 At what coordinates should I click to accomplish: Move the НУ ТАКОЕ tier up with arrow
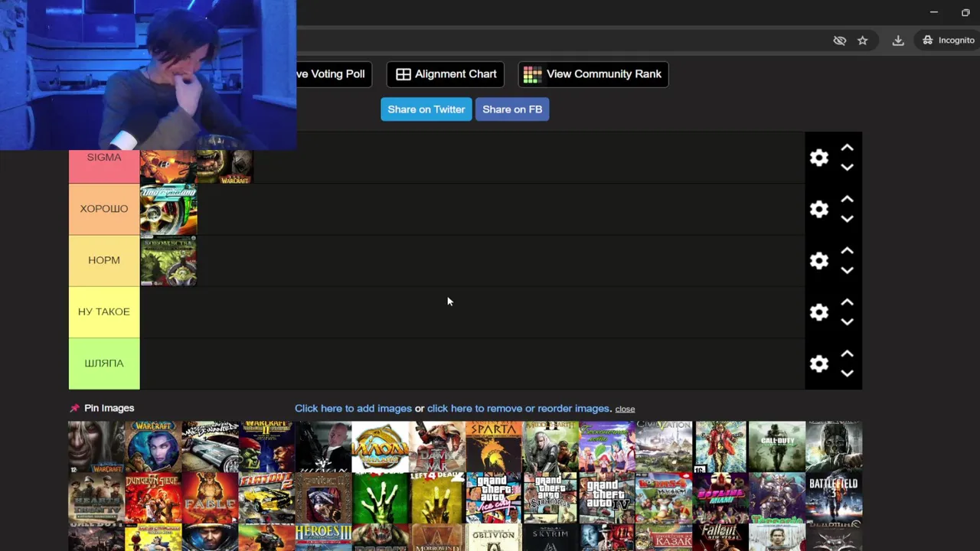pyautogui.click(x=847, y=302)
